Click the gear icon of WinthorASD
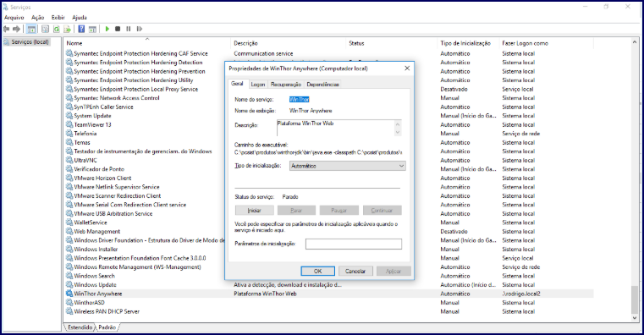 point(69,303)
